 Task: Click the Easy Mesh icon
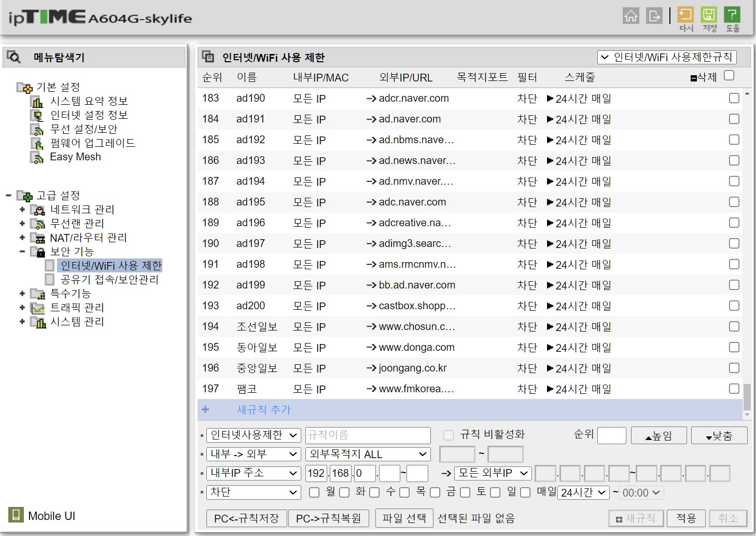click(x=37, y=157)
